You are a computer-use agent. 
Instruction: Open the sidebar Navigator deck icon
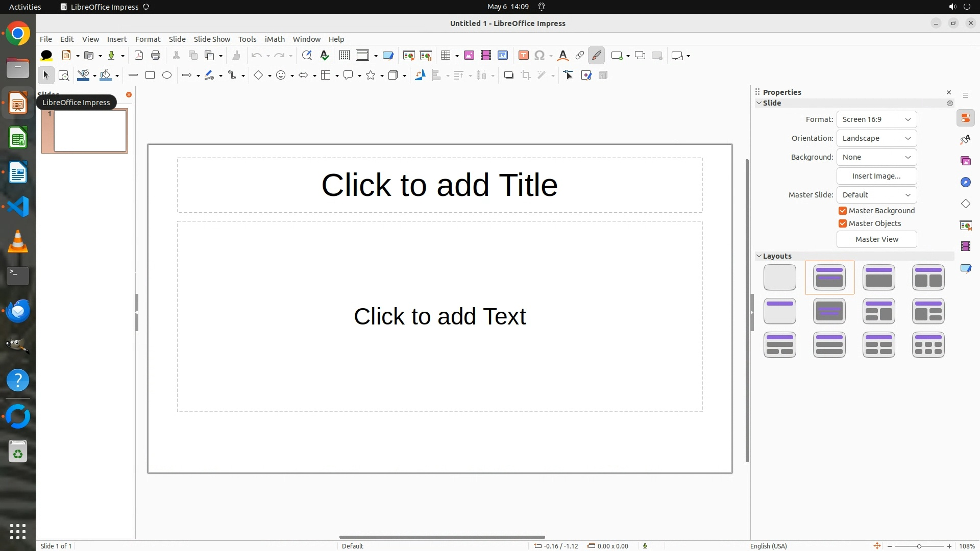(x=965, y=183)
